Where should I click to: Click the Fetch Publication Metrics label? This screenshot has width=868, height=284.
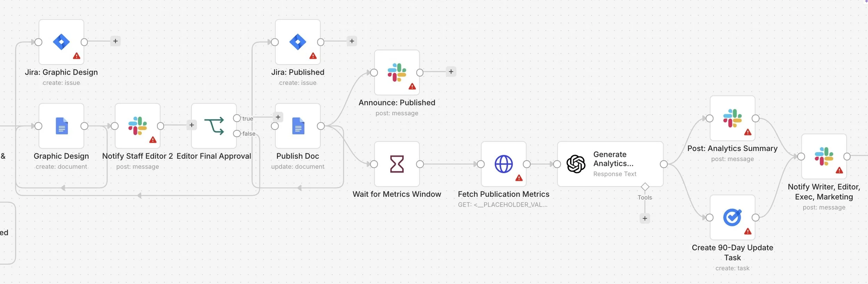pos(504,194)
